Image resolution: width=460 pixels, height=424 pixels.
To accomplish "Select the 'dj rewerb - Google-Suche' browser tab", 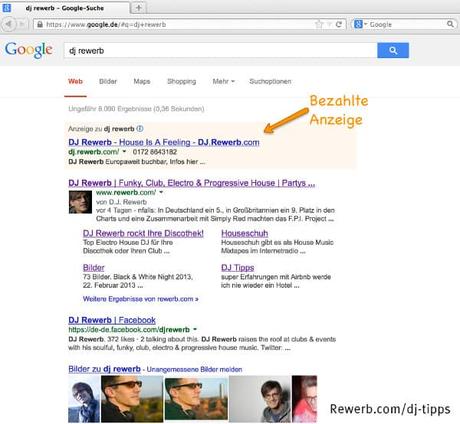I will 65,8.
